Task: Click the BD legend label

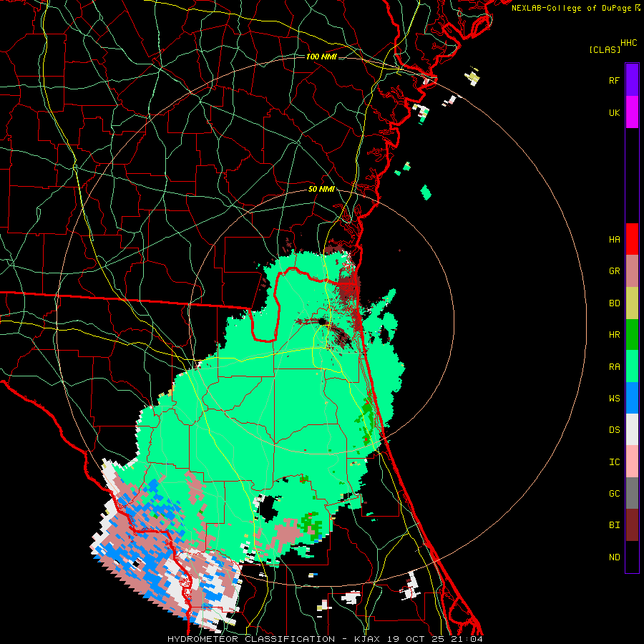Action: pos(614,303)
